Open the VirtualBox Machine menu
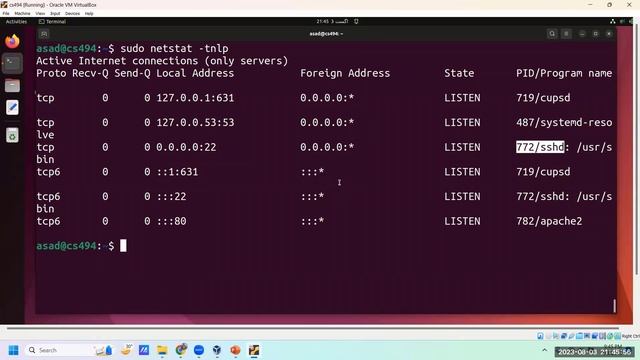This screenshot has width=640, height=360. point(22,13)
